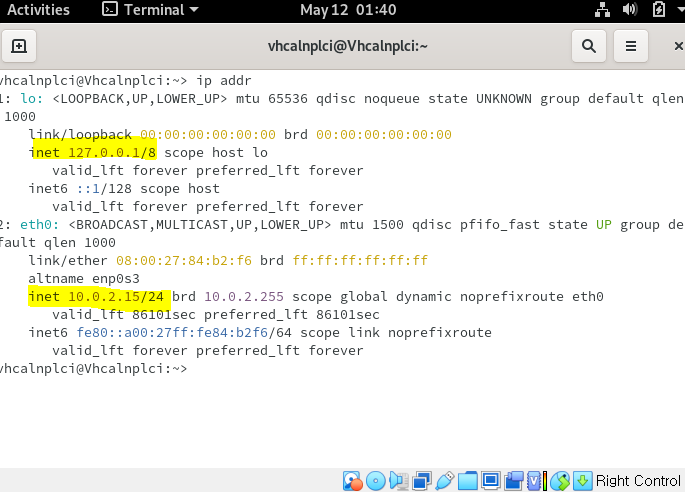Open the battery power icon in top bar
The width and height of the screenshot is (685, 492).
click(x=658, y=10)
